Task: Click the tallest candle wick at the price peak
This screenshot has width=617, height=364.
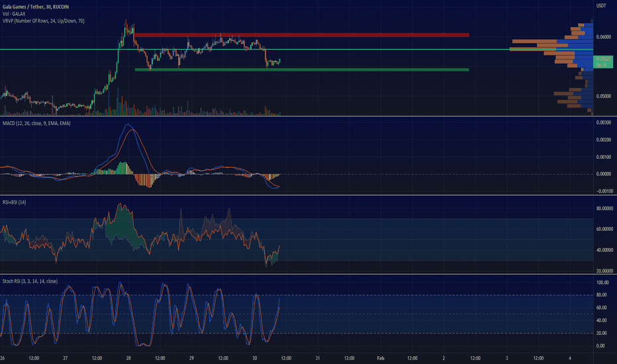Action: coord(126,28)
